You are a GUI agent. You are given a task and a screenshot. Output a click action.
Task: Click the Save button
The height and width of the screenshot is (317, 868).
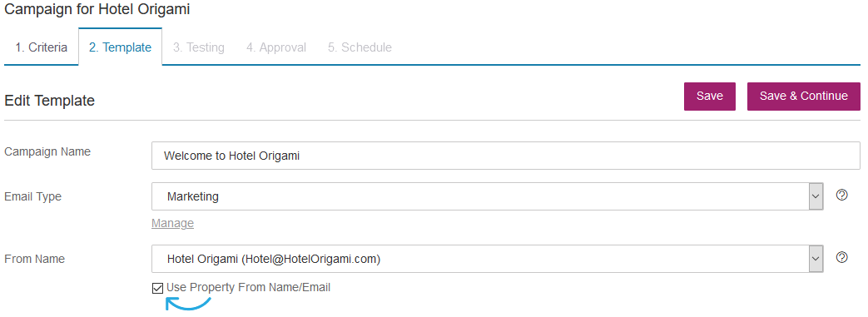click(x=710, y=97)
